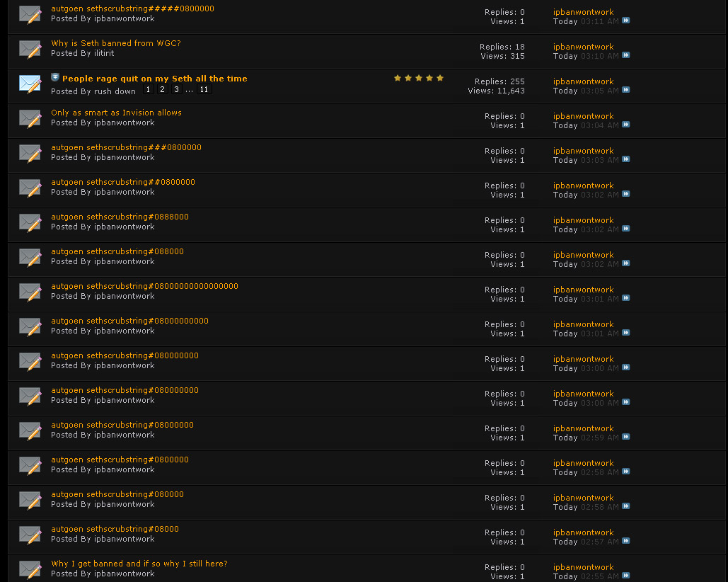Screen dimensions: 728x582
Task: View profile of poster 'ilitirit'
Action: 104,53
